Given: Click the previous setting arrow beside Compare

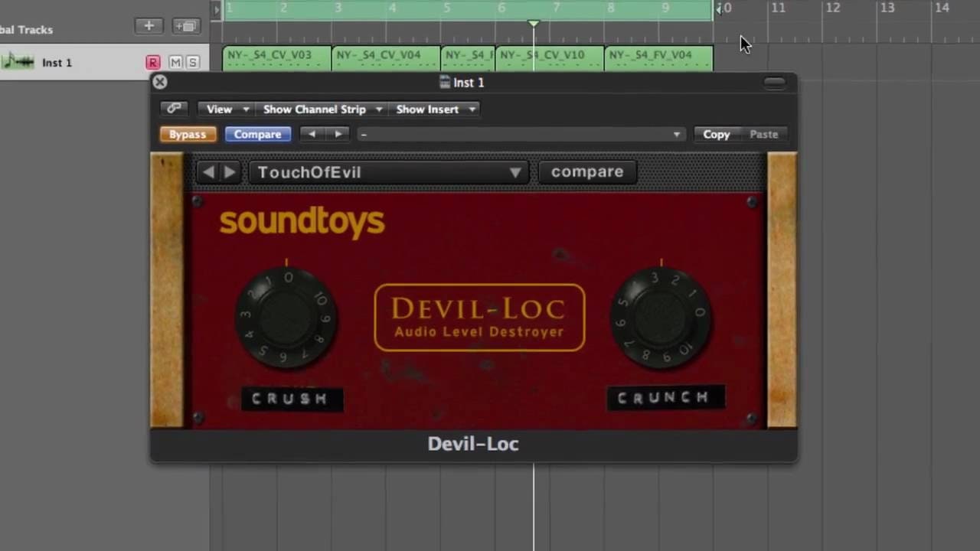Looking at the screenshot, I should [311, 134].
